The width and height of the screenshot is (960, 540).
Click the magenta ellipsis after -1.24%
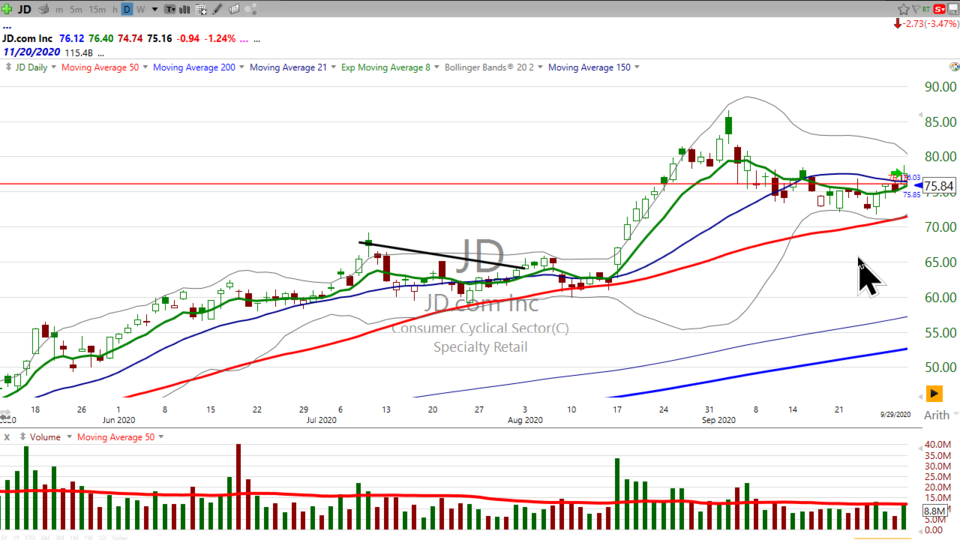tap(244, 40)
